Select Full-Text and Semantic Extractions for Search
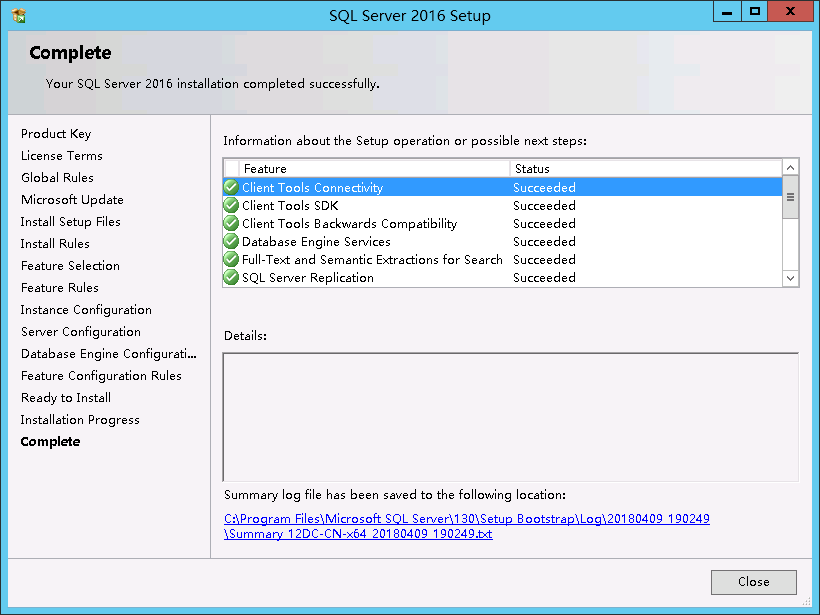Image resolution: width=820 pixels, height=615 pixels. 503,259
